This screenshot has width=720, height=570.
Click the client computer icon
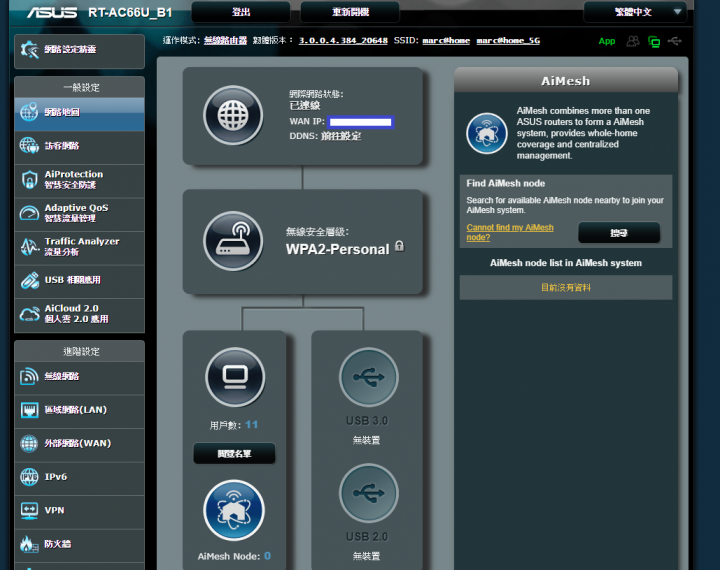(x=235, y=377)
